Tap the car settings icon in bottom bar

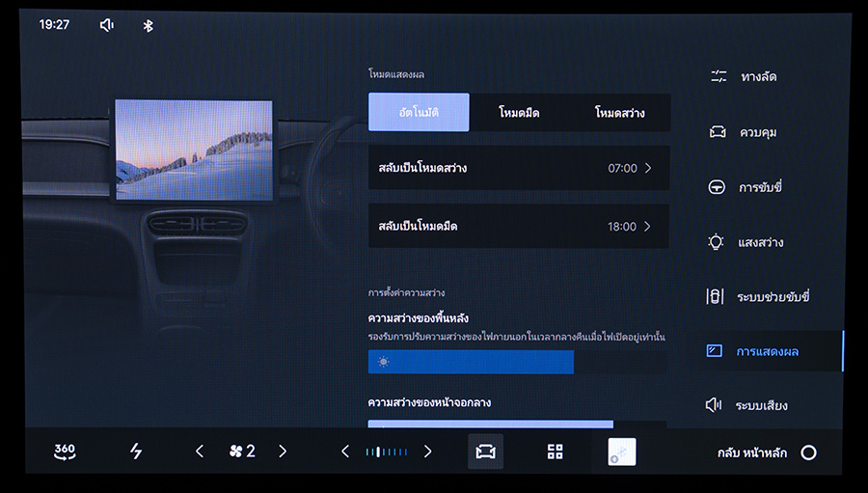[x=485, y=452]
